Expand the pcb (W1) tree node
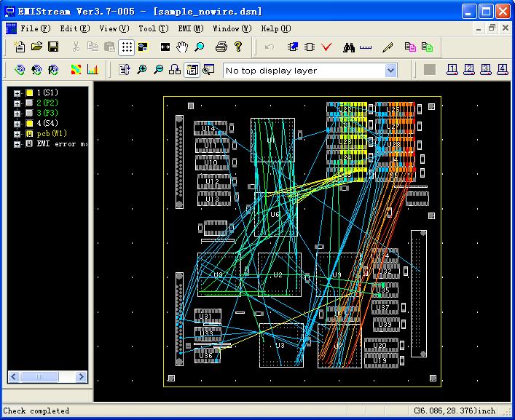This screenshot has height=420, width=515. 17,134
